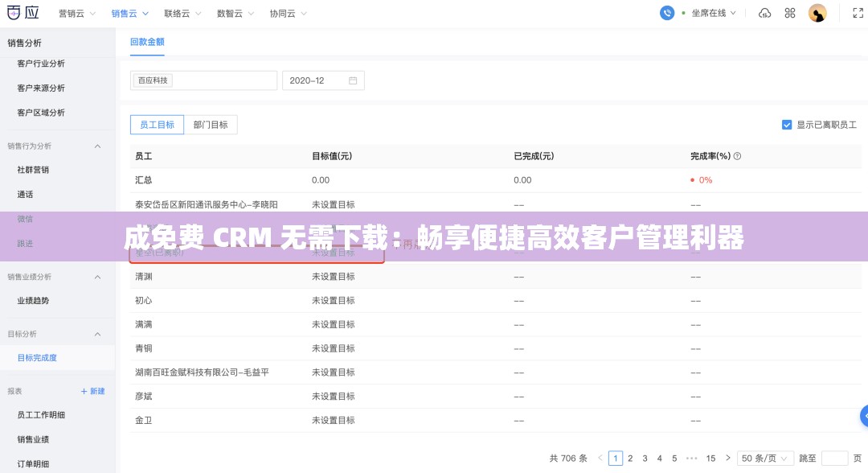Go to page 5 in pagination

674,458
